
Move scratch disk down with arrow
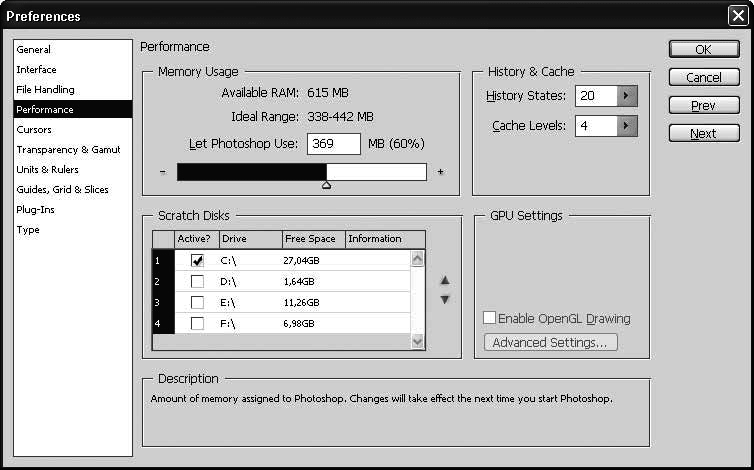(x=445, y=300)
